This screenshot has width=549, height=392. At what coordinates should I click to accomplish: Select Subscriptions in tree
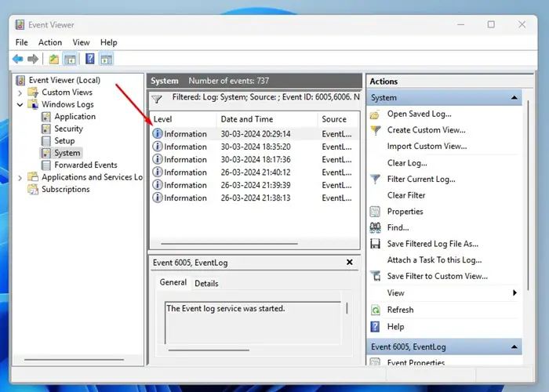click(65, 190)
